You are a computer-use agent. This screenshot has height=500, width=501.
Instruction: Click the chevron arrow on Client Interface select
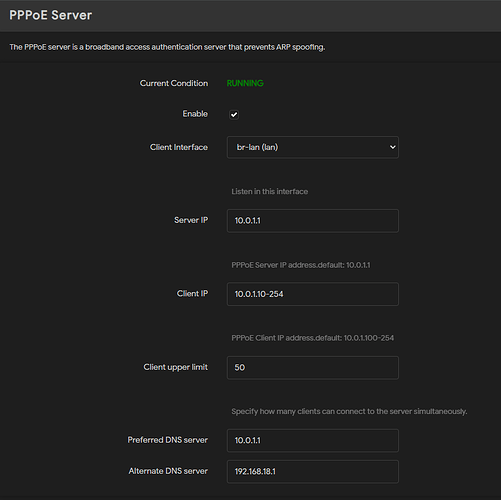point(393,147)
